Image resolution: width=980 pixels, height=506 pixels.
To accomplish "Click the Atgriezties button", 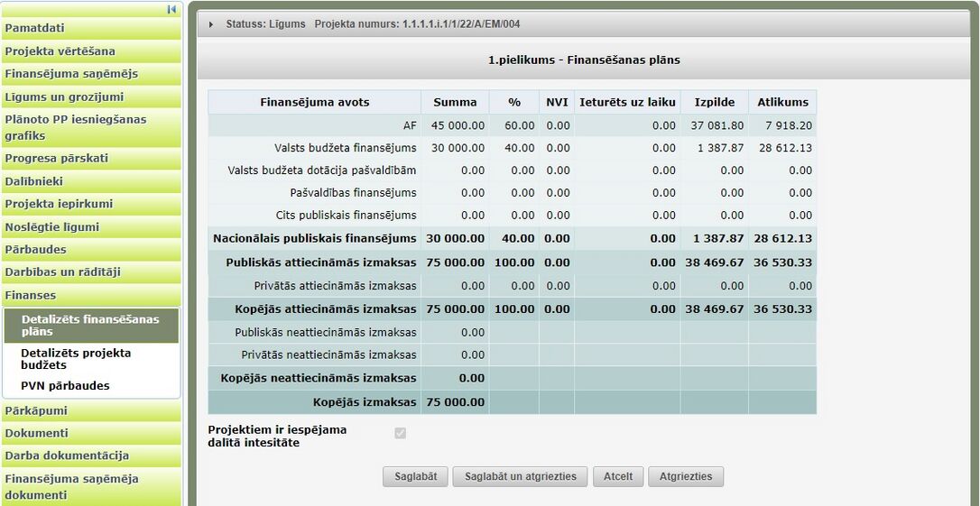I will pyautogui.click(x=686, y=476).
